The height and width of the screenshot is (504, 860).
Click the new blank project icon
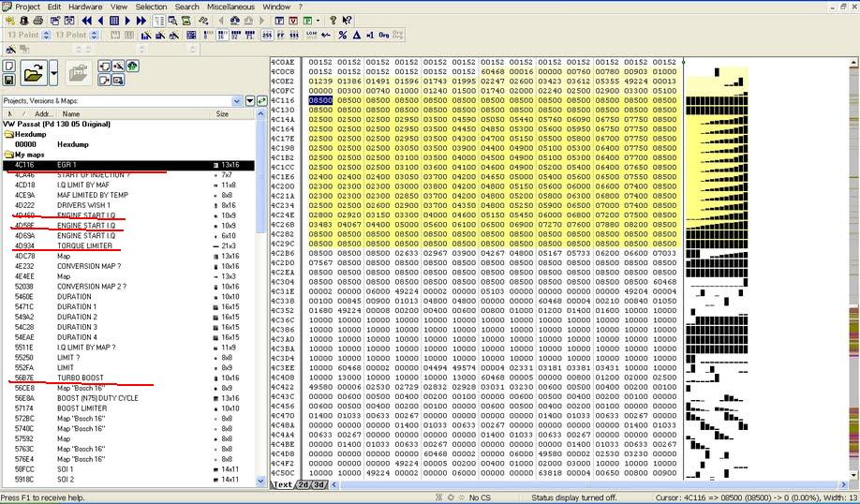9,66
